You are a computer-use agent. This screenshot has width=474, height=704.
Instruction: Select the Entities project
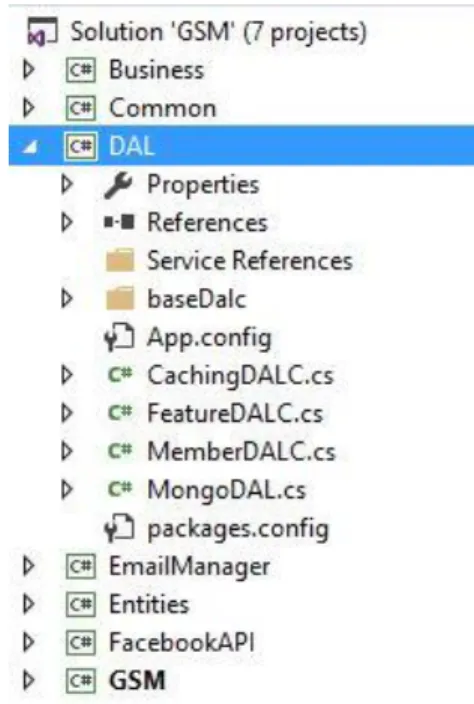click(x=149, y=604)
